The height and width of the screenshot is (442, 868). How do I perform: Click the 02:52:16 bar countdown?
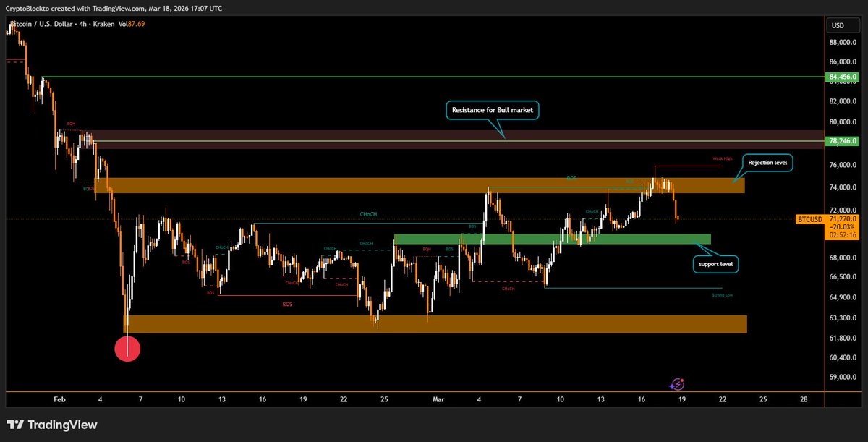coord(843,235)
